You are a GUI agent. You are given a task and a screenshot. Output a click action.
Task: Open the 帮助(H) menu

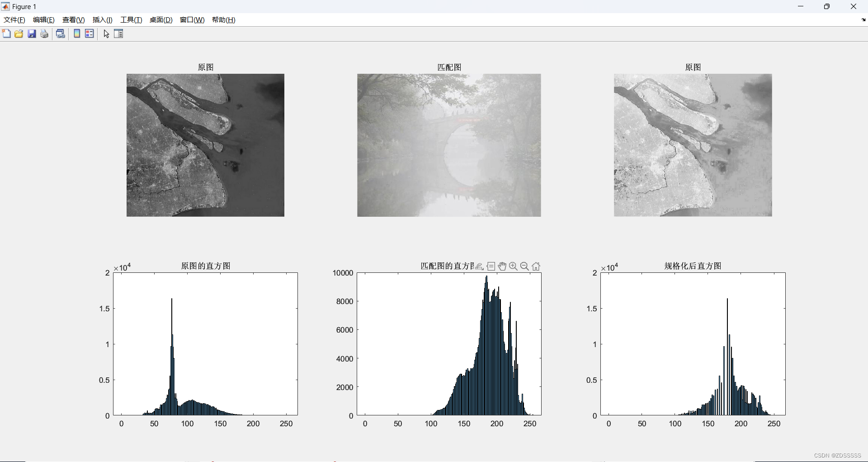(x=224, y=19)
